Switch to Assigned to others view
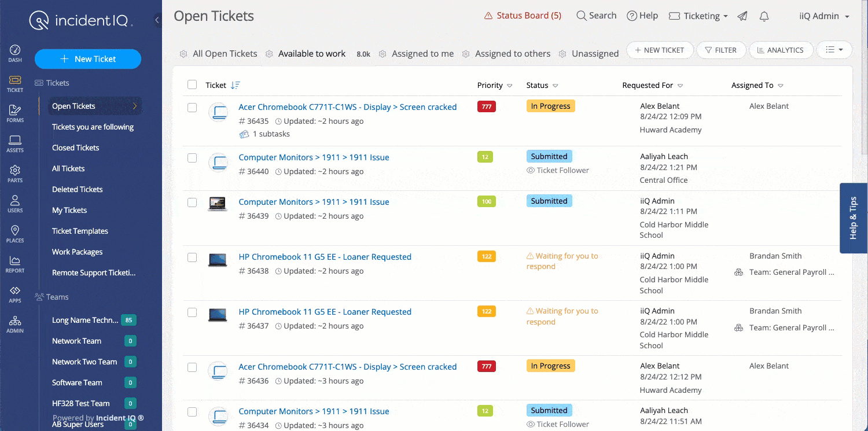Image resolution: width=868 pixels, height=431 pixels. click(513, 54)
